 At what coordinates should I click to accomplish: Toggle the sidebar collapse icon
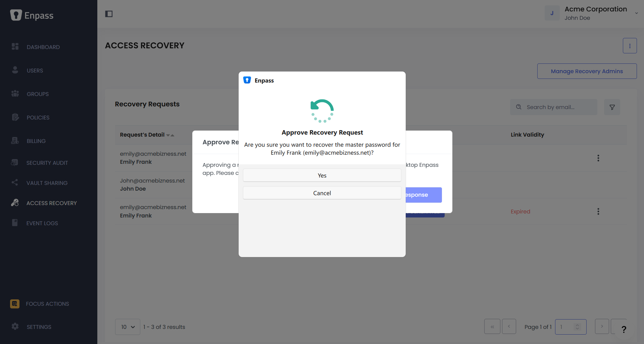pos(109,14)
